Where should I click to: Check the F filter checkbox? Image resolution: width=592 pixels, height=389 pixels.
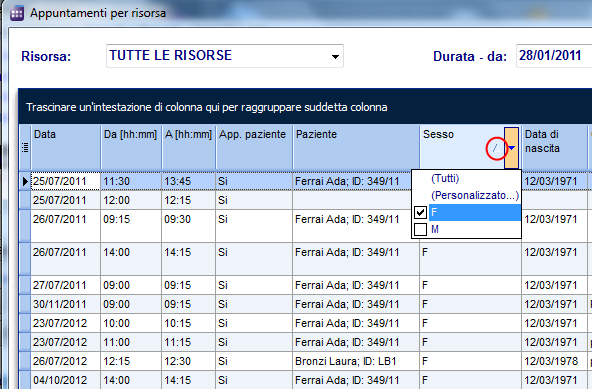point(420,212)
